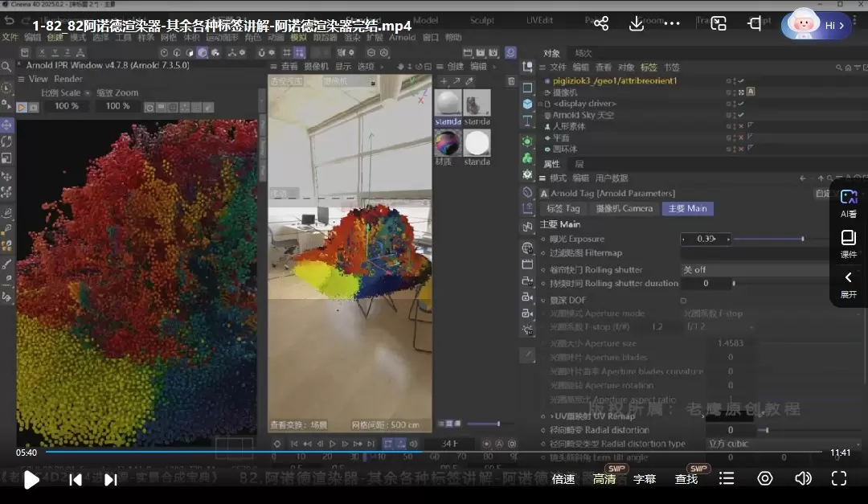Enter fullscreen mode
This screenshot has height=504, width=868.
click(839, 478)
